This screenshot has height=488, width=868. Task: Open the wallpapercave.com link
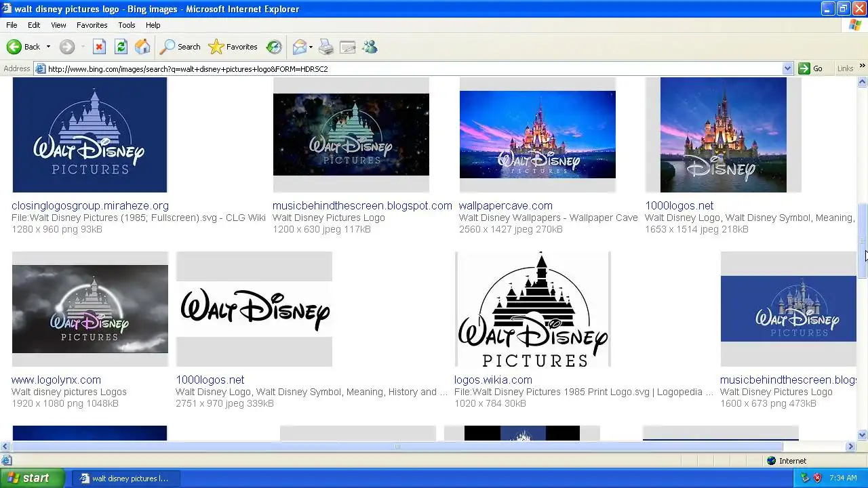(x=506, y=205)
